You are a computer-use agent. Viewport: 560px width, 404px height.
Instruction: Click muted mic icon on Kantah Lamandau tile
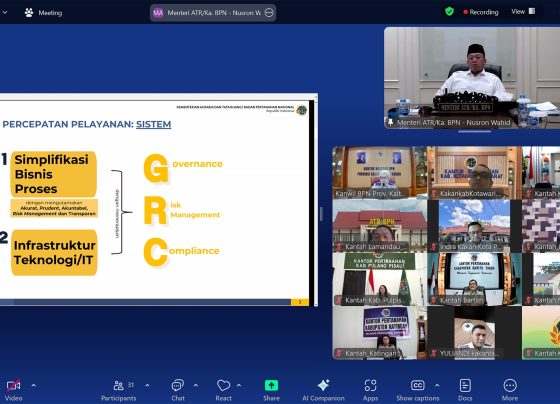click(x=339, y=247)
